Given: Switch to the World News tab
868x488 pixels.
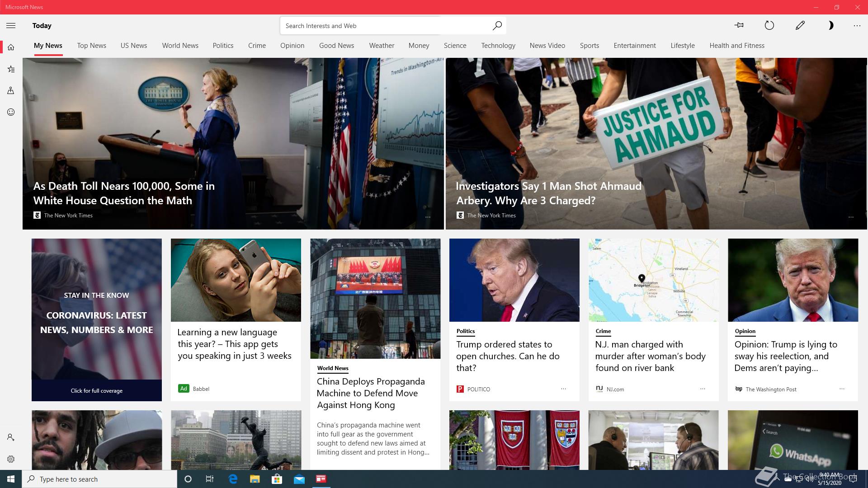Looking at the screenshot, I should [180, 46].
